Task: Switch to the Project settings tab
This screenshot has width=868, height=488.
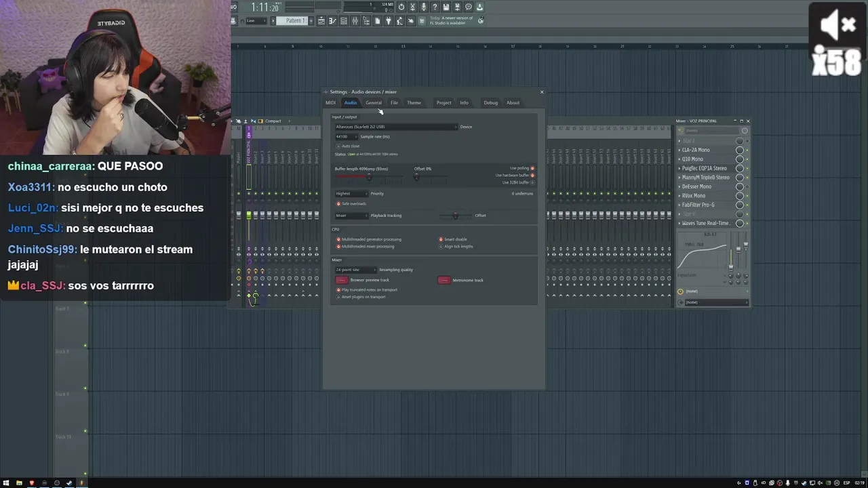Action: click(443, 103)
